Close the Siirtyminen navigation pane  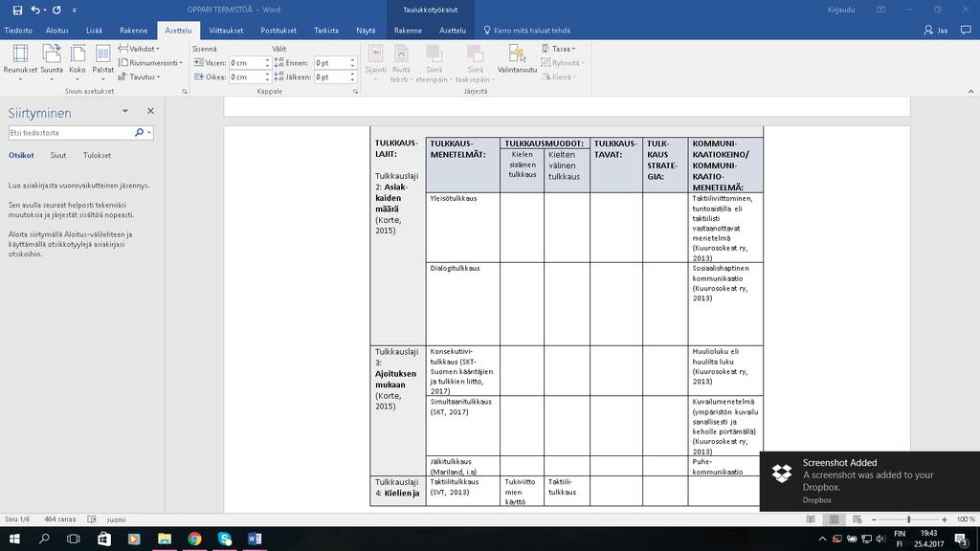pyautogui.click(x=150, y=111)
